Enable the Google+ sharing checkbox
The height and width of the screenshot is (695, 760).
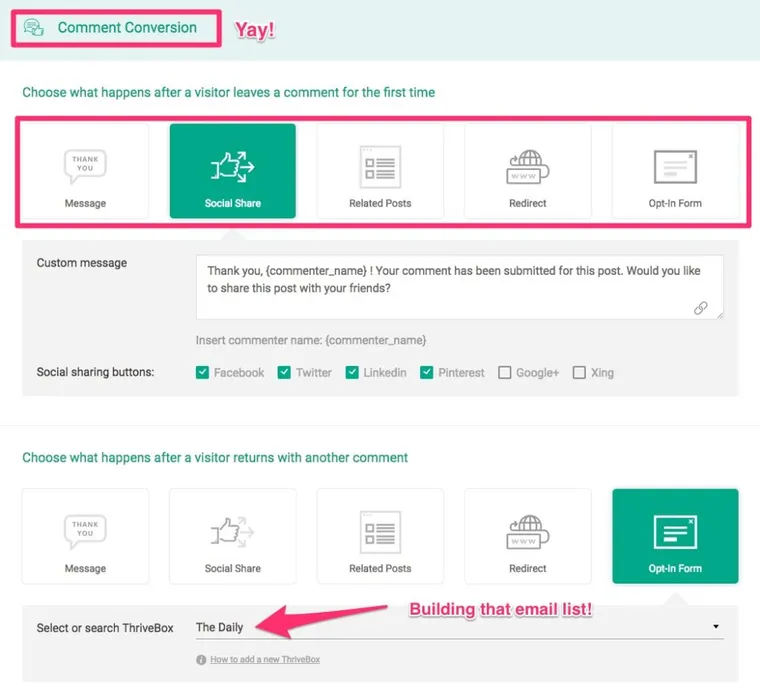click(505, 372)
